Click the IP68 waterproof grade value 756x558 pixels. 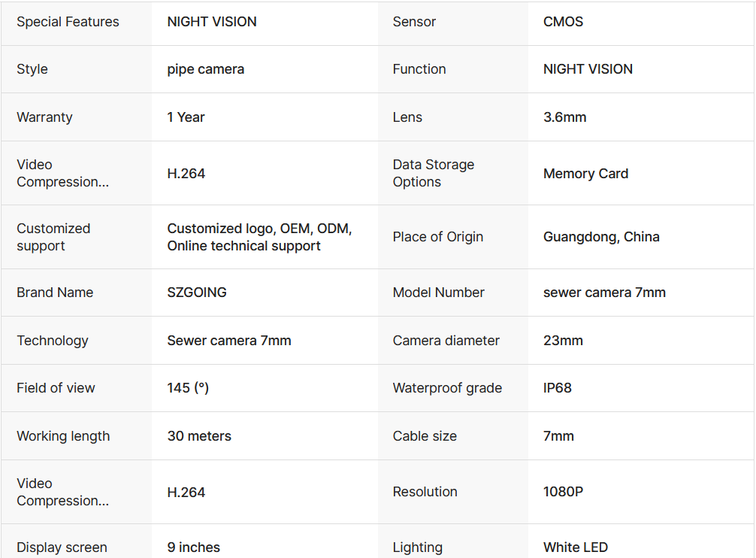558,388
